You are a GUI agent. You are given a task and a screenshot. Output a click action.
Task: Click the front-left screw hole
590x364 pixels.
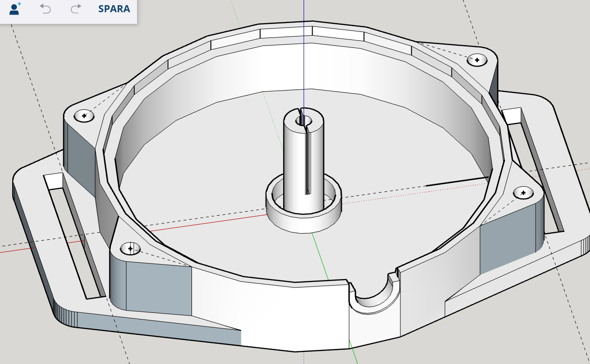coord(130,248)
